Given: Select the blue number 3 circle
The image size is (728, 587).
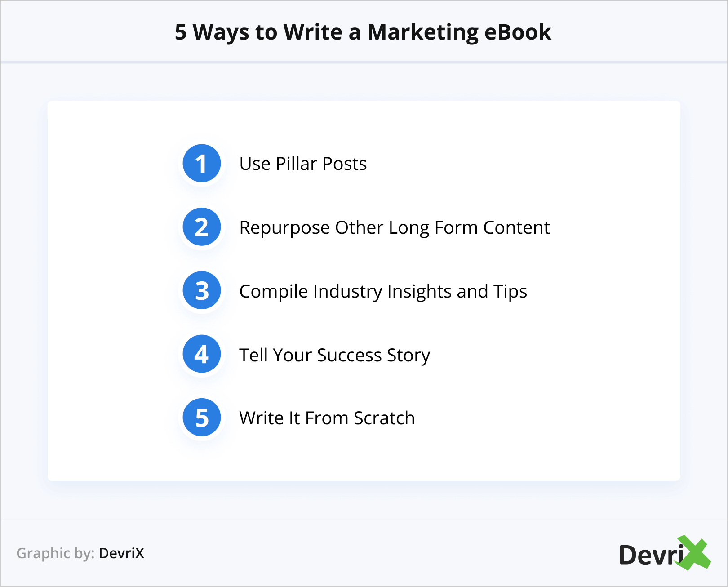Looking at the screenshot, I should coord(202,291).
